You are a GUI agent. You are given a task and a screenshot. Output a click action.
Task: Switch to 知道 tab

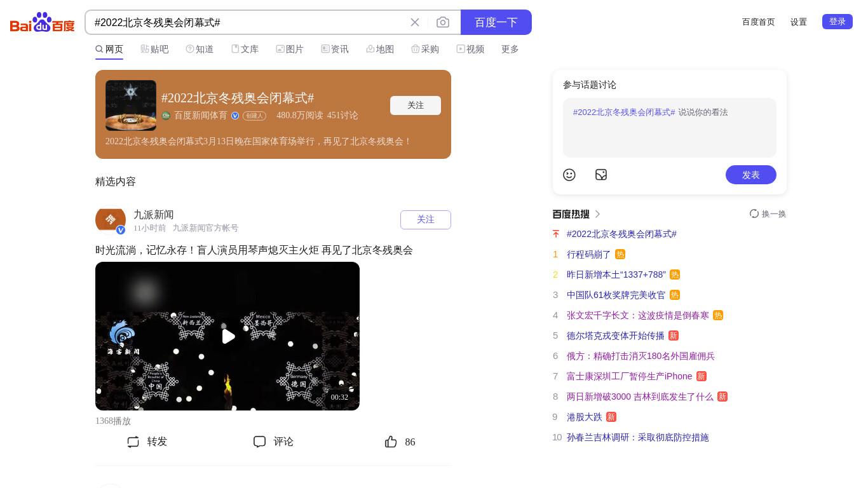pyautogui.click(x=200, y=49)
